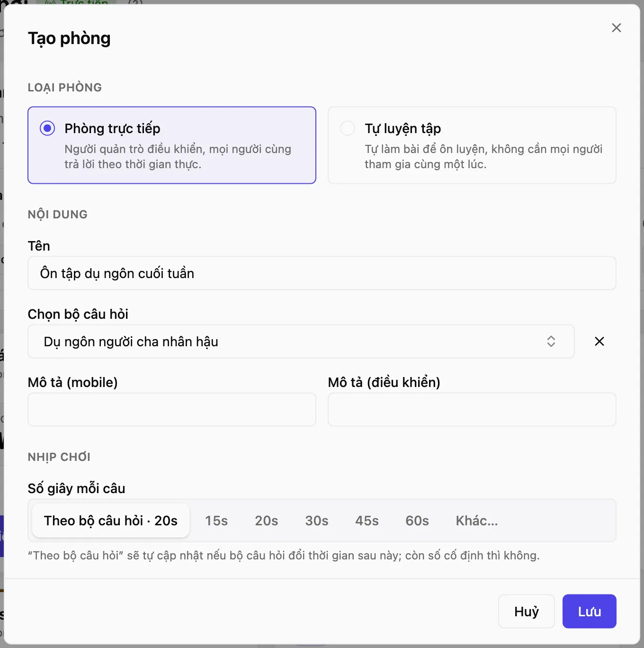Click the LOẠI PHÒNG section label

tap(65, 88)
